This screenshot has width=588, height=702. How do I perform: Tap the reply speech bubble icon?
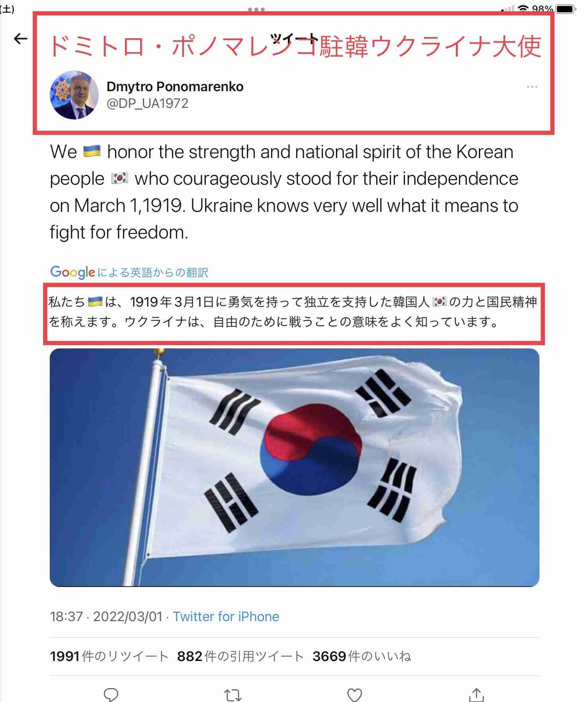[x=111, y=694]
